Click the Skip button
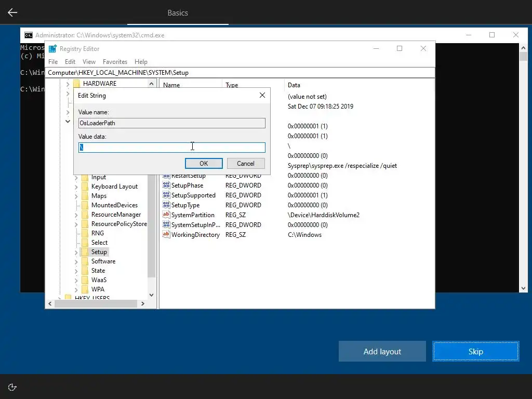This screenshot has height=399, width=532. (476, 352)
